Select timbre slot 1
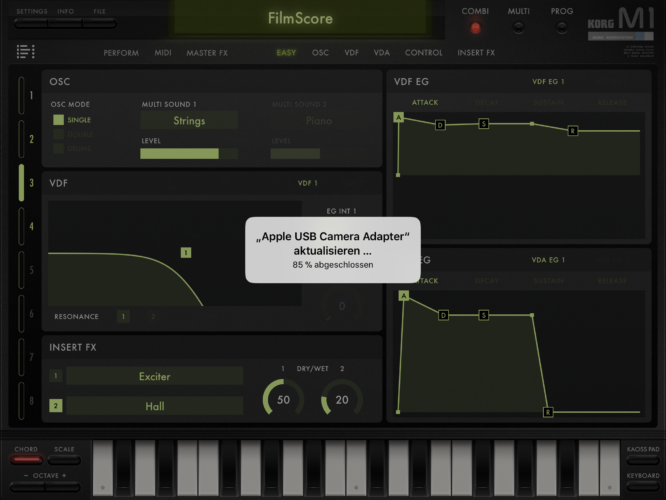This screenshot has height=500, width=666. pyautogui.click(x=22, y=96)
